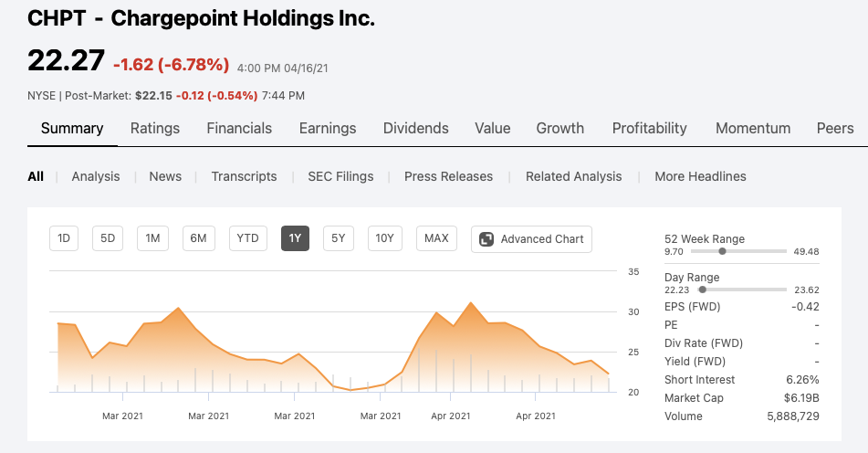Click the day high 23.62
The height and width of the screenshot is (453, 868).
806,290
